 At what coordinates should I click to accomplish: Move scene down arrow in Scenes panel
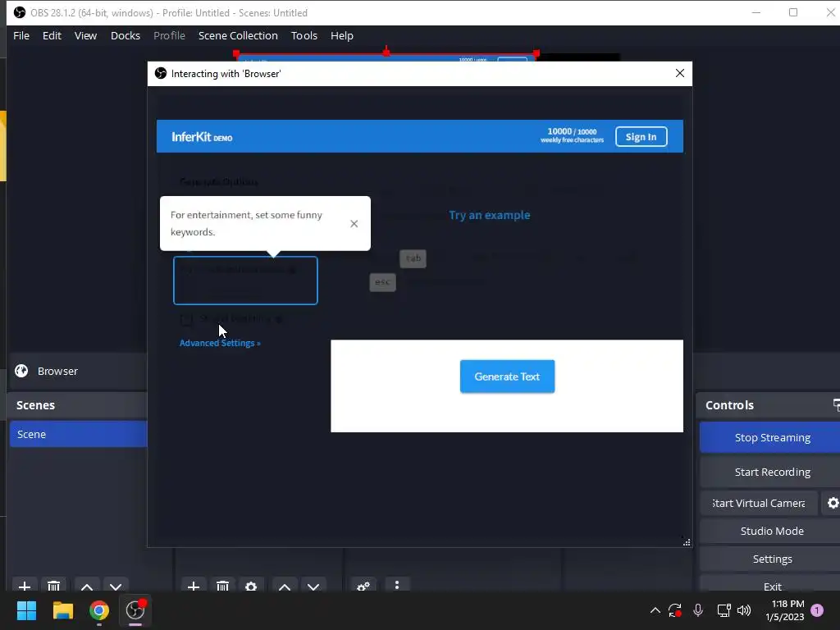116,586
